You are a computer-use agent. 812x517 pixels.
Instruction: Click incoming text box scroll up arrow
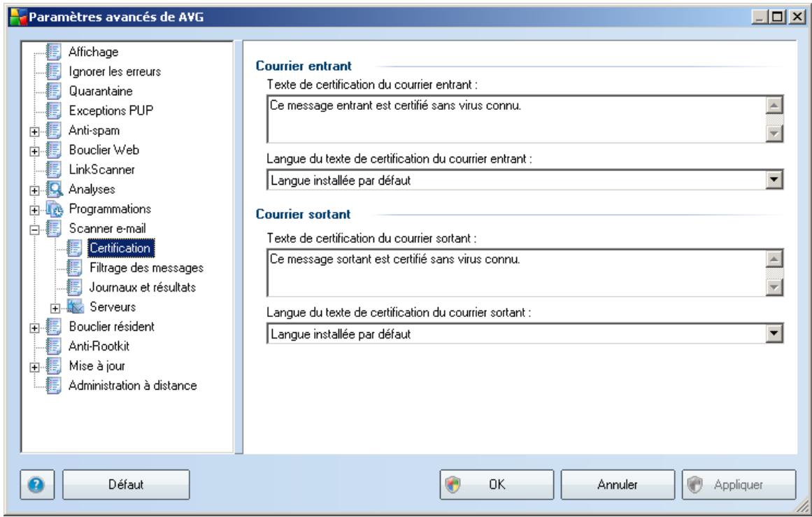(774, 105)
